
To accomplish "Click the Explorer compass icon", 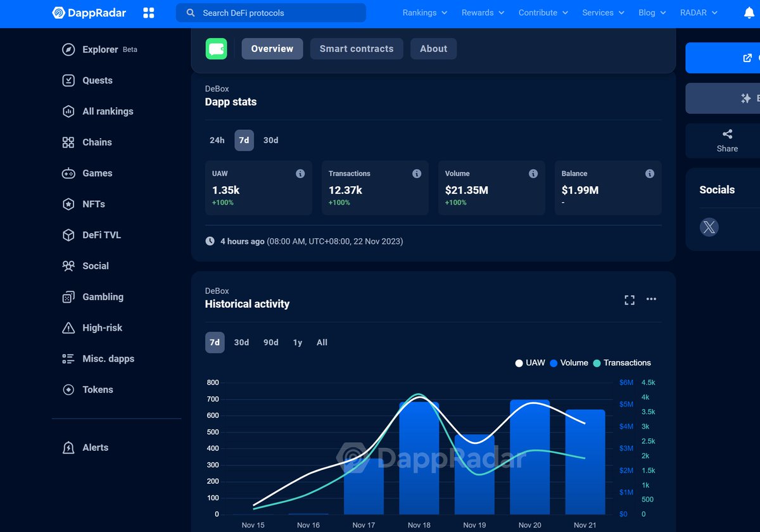I will click(68, 49).
